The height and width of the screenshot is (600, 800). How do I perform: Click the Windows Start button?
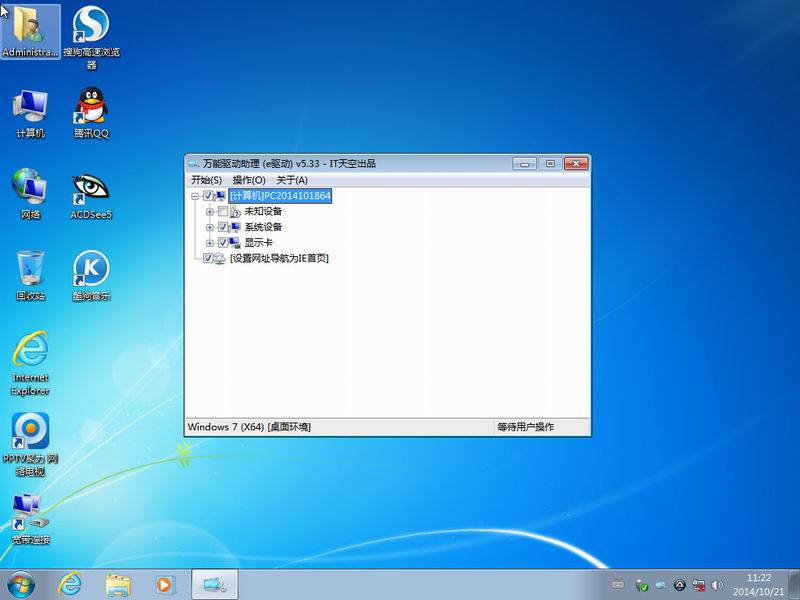pos(21,583)
